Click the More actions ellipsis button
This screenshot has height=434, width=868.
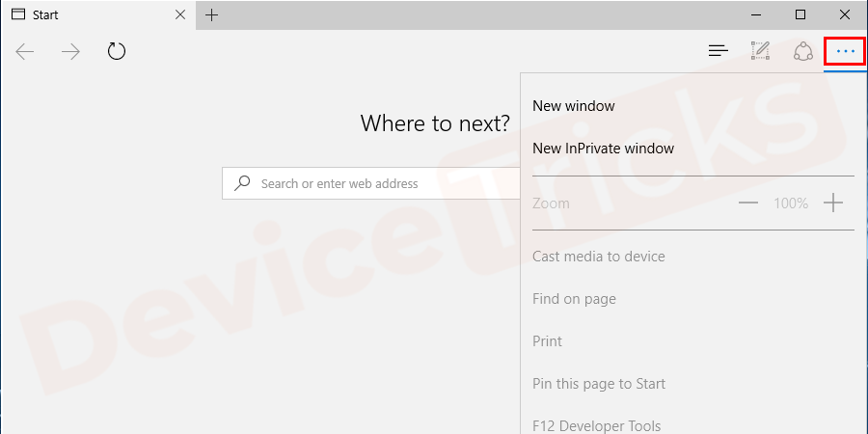(845, 51)
